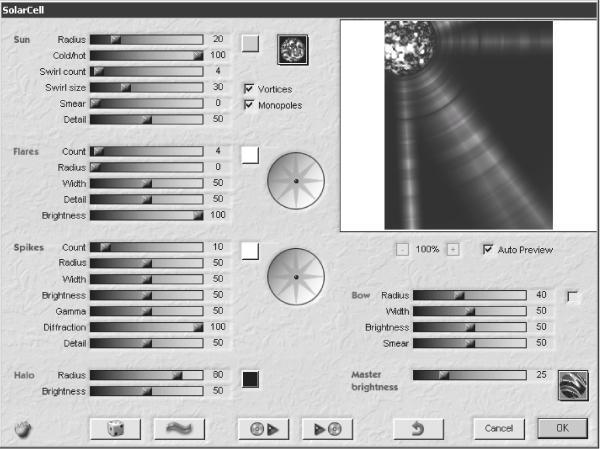The width and height of the screenshot is (600, 449).
Task: Click the swirl icon beside Master brightness
Action: (573, 385)
